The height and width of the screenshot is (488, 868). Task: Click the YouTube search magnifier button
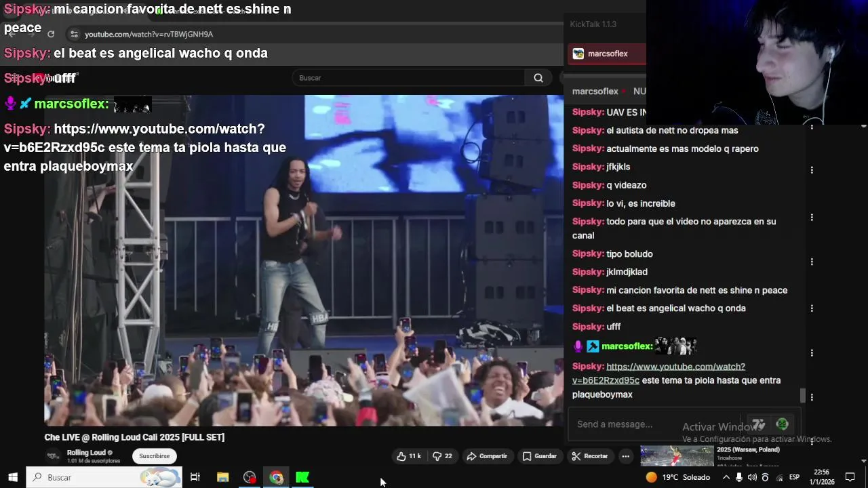tap(538, 78)
